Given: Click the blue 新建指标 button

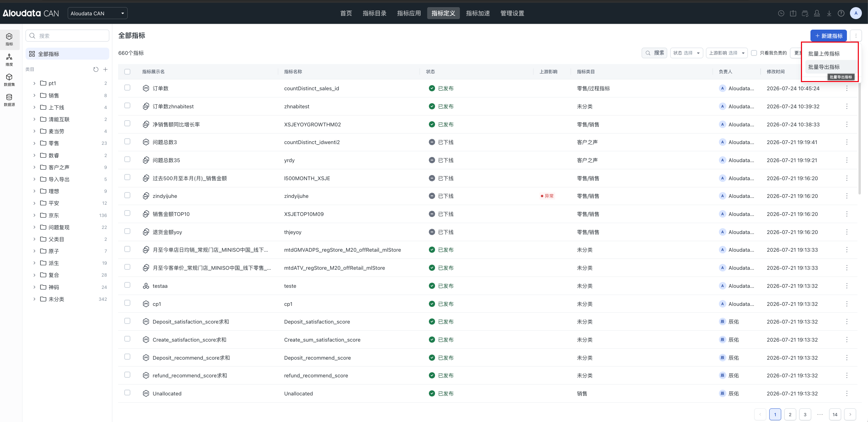Looking at the screenshot, I should tap(829, 36).
